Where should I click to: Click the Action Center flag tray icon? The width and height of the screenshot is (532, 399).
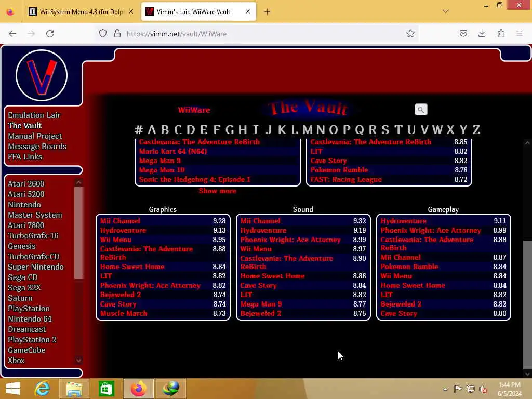458,389
